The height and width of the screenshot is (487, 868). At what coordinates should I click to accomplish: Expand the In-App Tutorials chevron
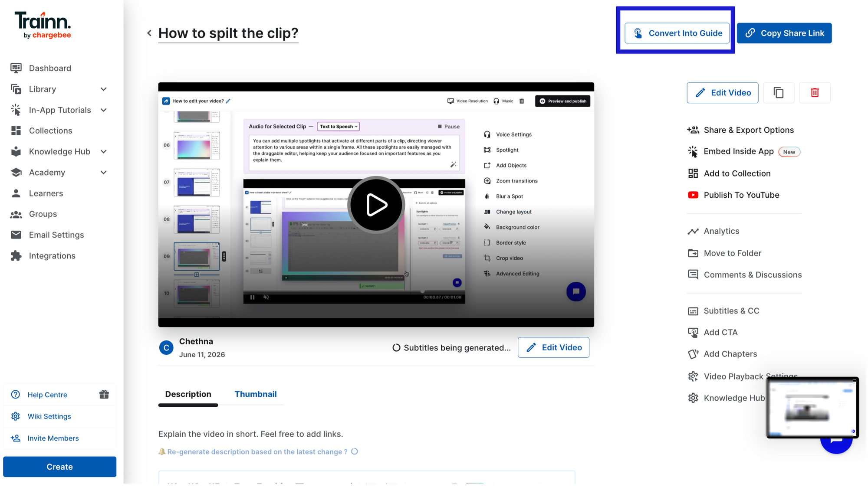(103, 110)
